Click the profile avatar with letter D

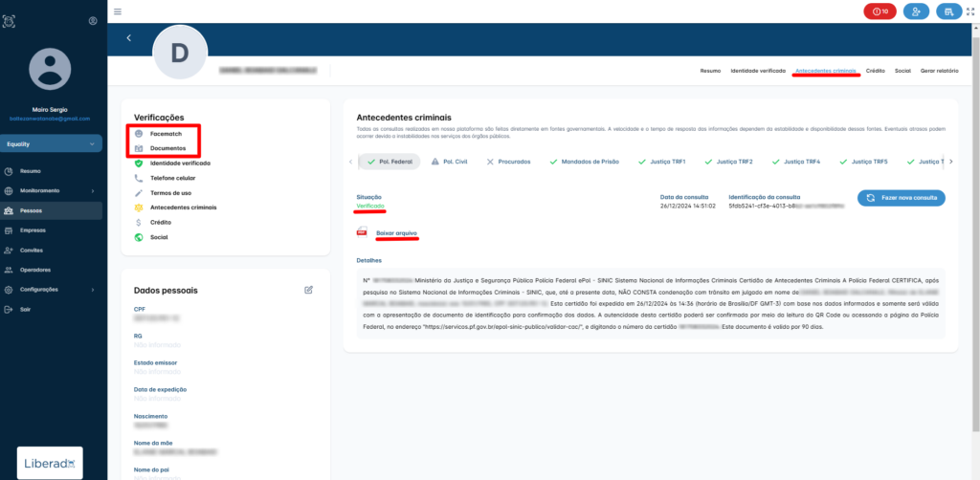click(x=180, y=53)
